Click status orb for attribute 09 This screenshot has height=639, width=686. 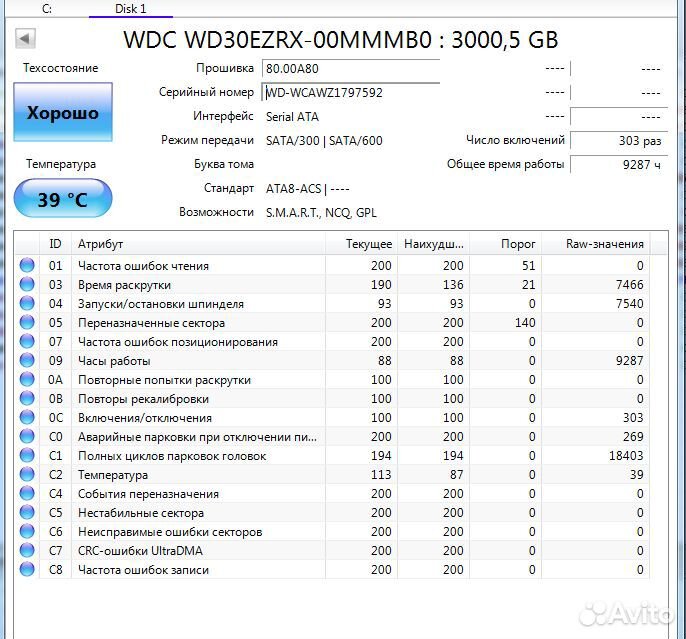coord(27,360)
